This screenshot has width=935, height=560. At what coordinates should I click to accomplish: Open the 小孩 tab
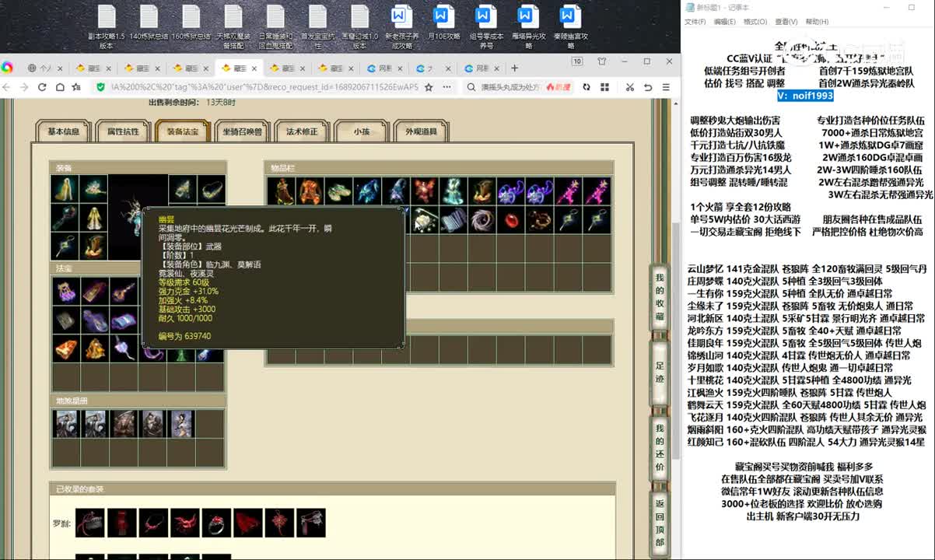(362, 131)
